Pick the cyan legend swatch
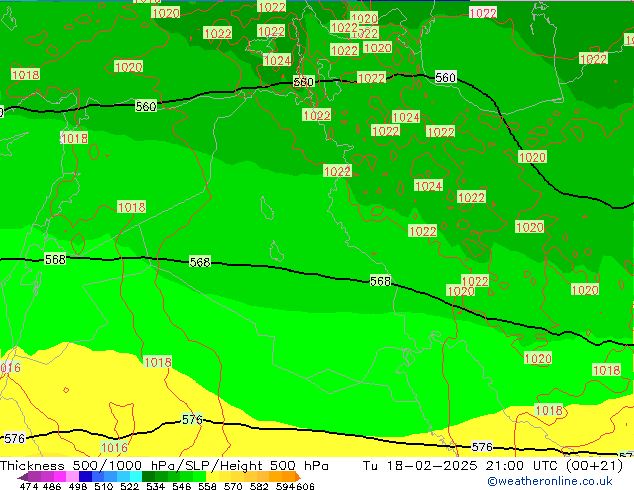 136,476
